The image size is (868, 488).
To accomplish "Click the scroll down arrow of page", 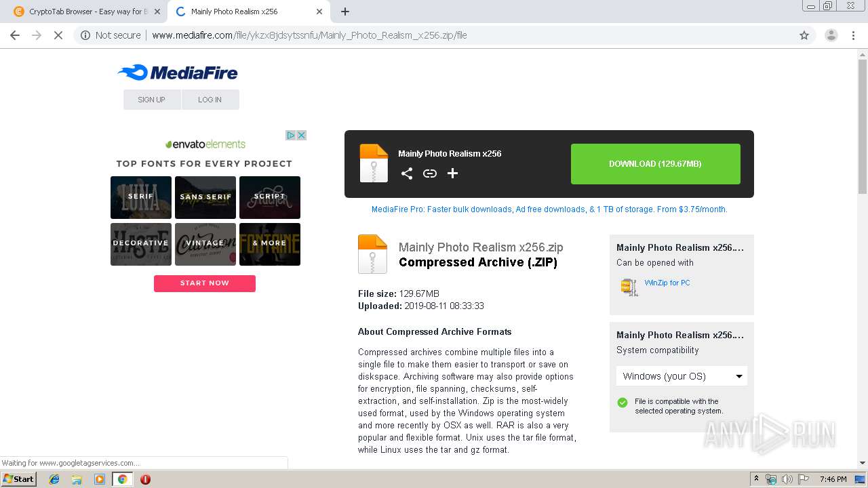I will pos(863,464).
